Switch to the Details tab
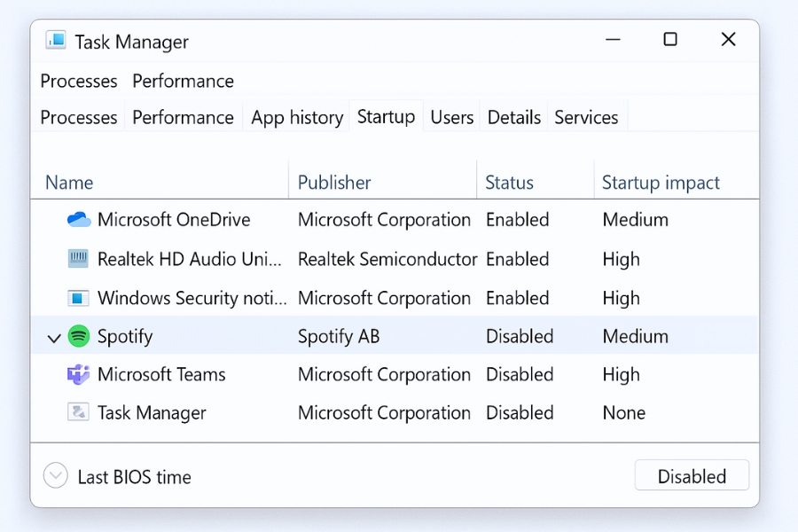The height and width of the screenshot is (532, 798). coord(514,117)
